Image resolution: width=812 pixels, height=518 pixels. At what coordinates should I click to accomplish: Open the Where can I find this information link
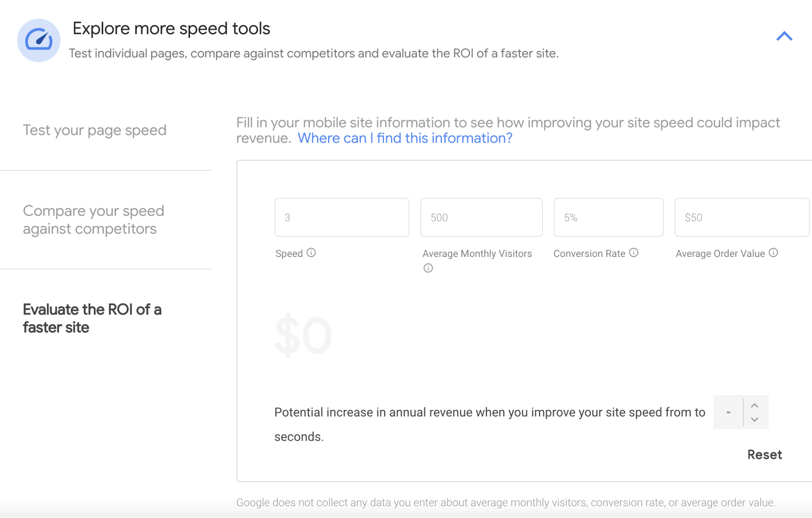(405, 138)
